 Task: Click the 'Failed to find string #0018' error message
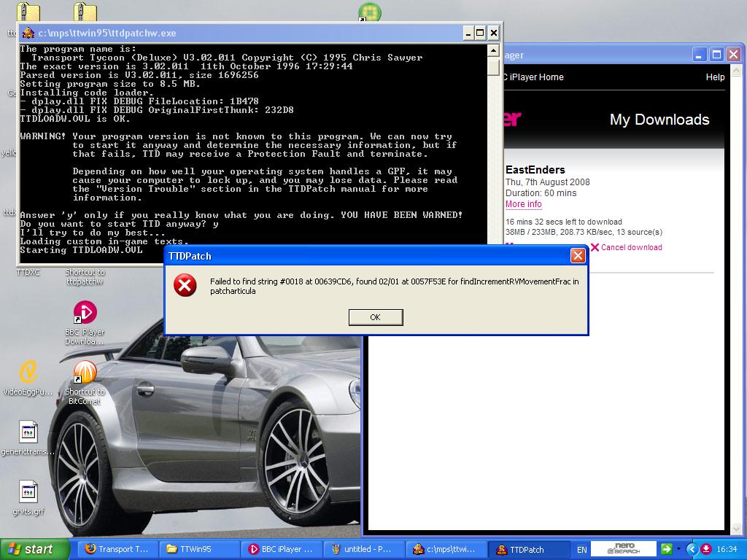(395, 286)
